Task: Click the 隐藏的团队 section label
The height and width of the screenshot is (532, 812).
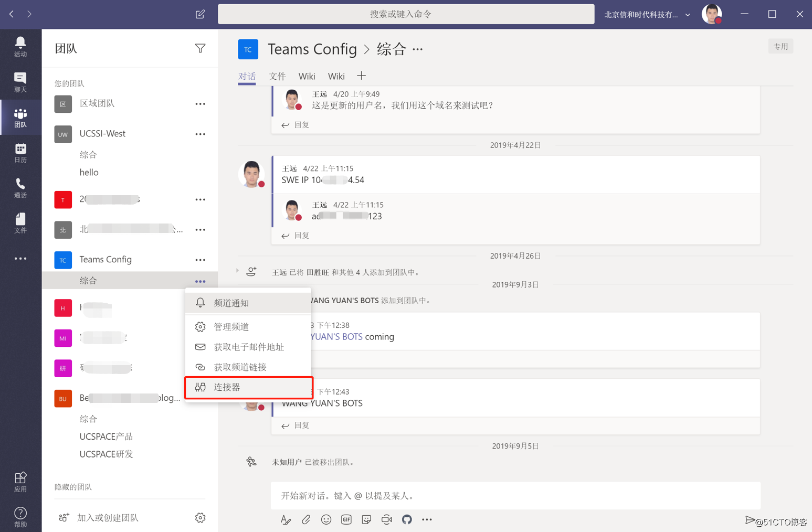Action: click(73, 487)
